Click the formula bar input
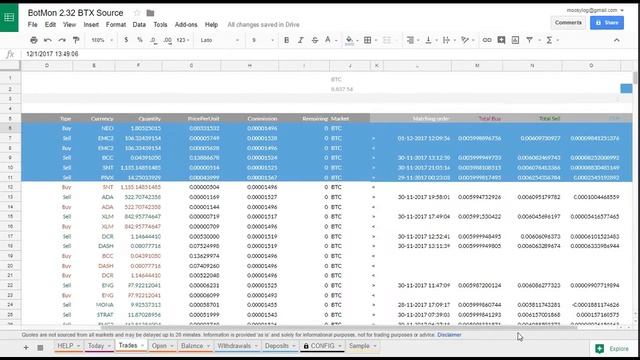The height and width of the screenshot is (360, 640). pos(327,54)
